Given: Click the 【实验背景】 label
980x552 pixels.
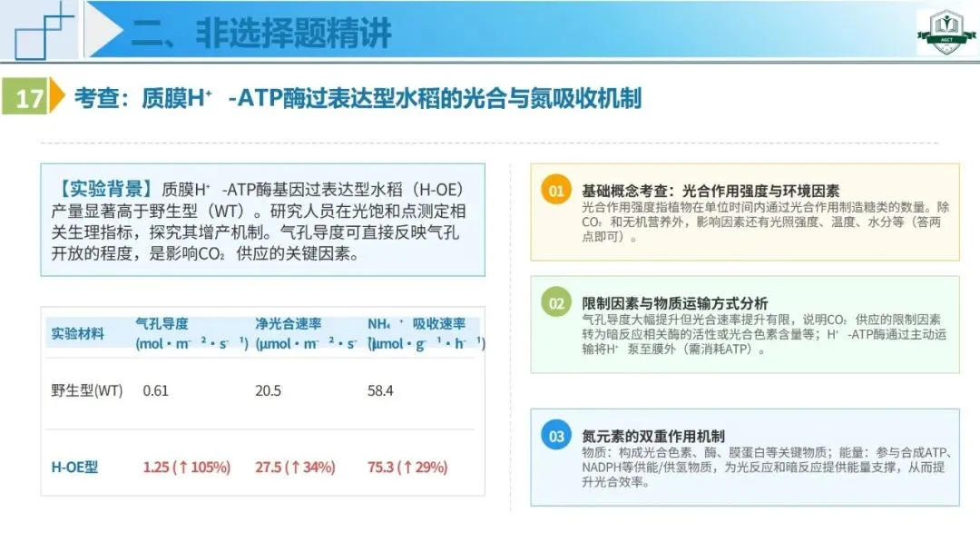Looking at the screenshot, I should click(105, 188).
